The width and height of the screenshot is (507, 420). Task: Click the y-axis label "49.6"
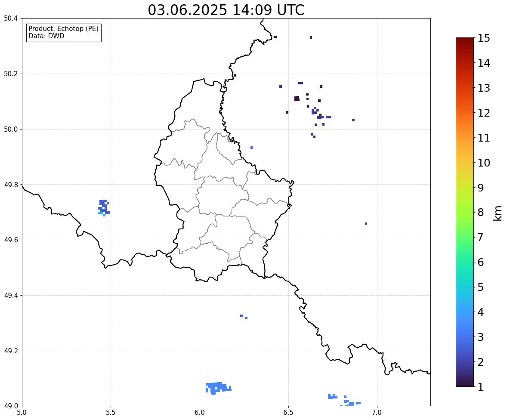[x=10, y=240]
